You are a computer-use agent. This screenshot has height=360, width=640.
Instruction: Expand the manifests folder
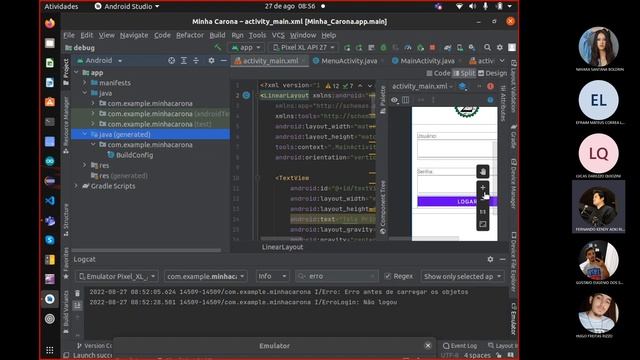click(84, 83)
